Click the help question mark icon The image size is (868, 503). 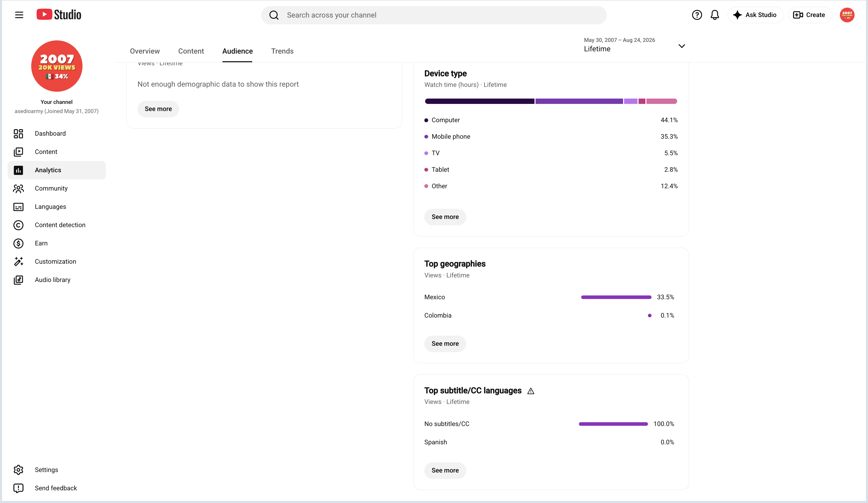pos(697,15)
